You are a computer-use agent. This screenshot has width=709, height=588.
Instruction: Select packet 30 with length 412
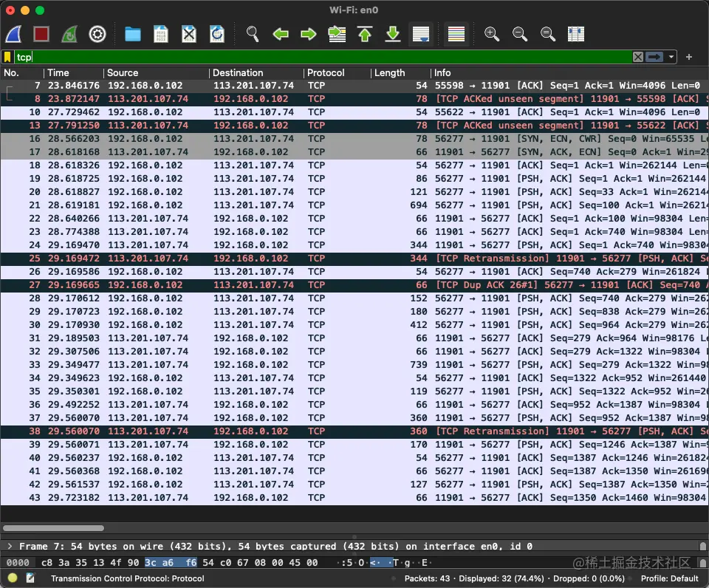(x=354, y=325)
